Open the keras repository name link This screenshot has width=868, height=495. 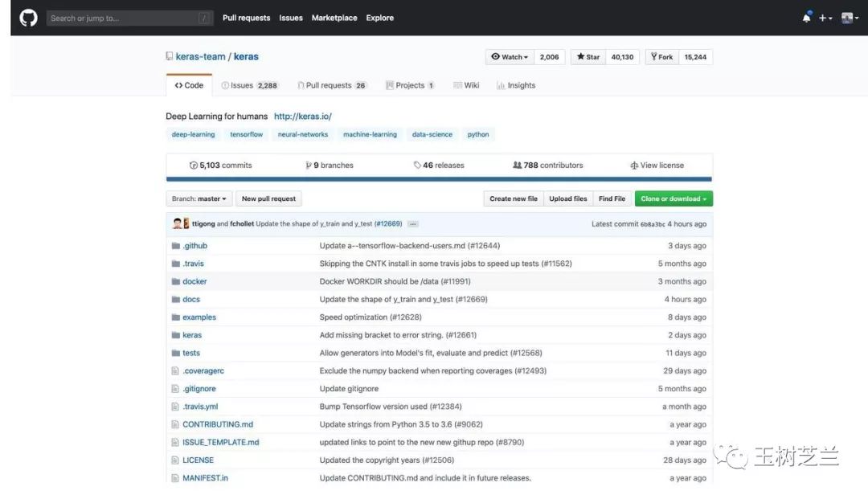point(246,56)
